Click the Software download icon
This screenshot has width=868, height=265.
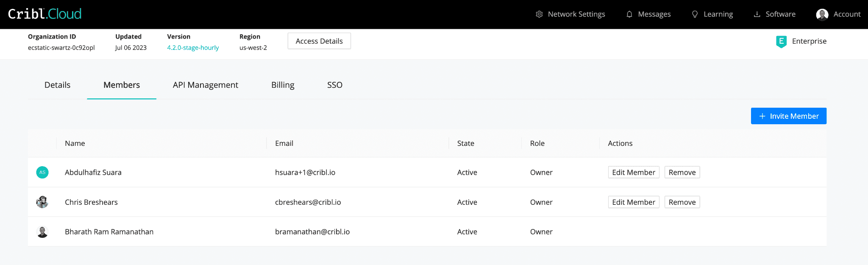757,14
